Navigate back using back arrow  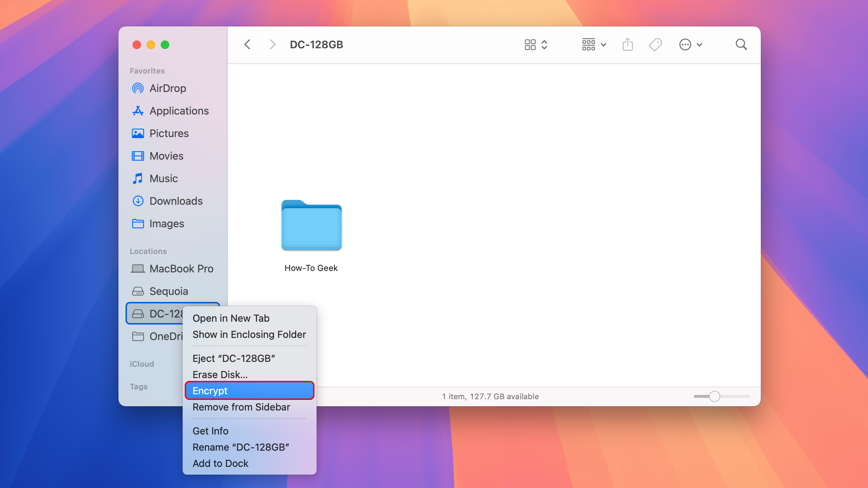point(247,45)
